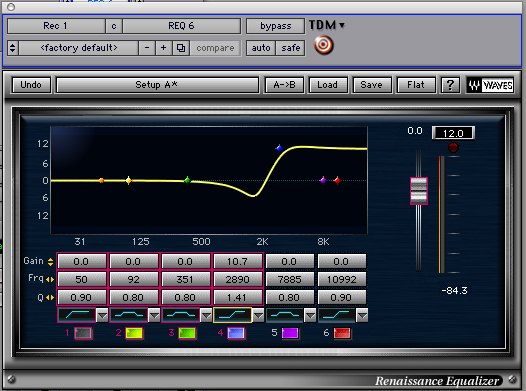This screenshot has height=391, width=526.
Task: Open the settings menu up/down arrows
Action: [x=12, y=48]
